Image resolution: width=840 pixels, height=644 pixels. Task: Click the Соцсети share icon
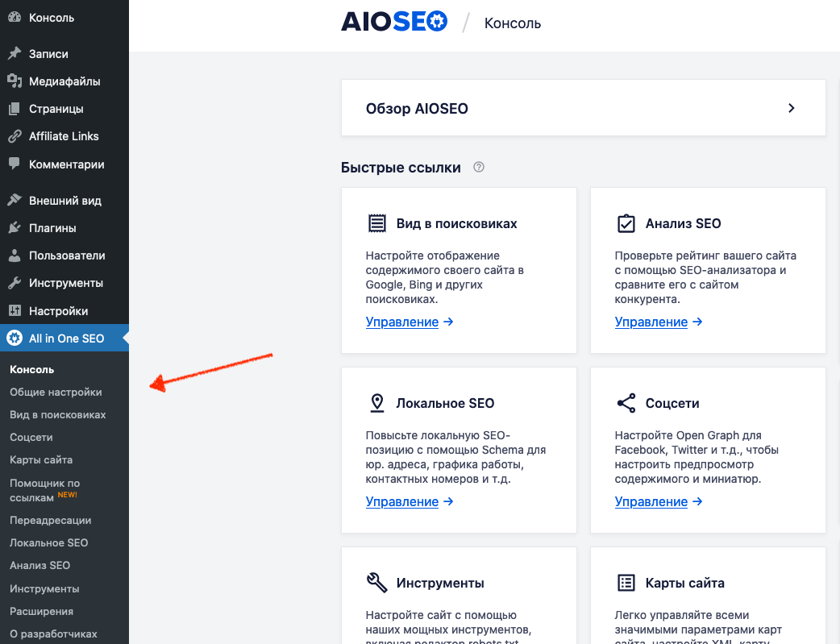click(x=626, y=403)
